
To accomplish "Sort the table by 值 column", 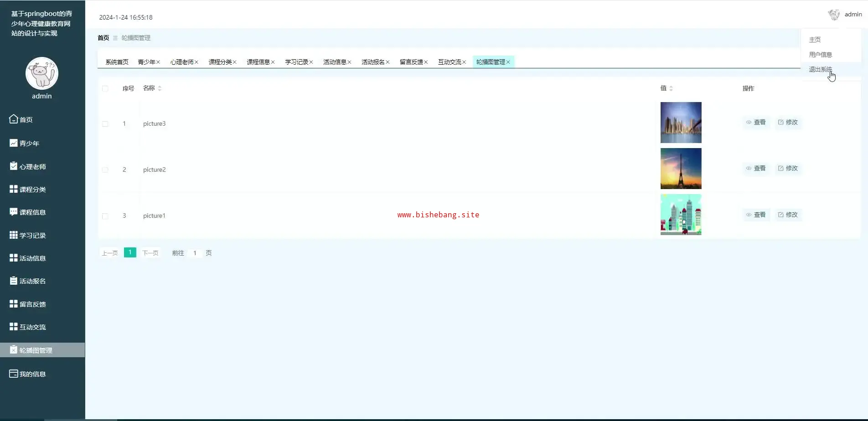I will tap(671, 88).
